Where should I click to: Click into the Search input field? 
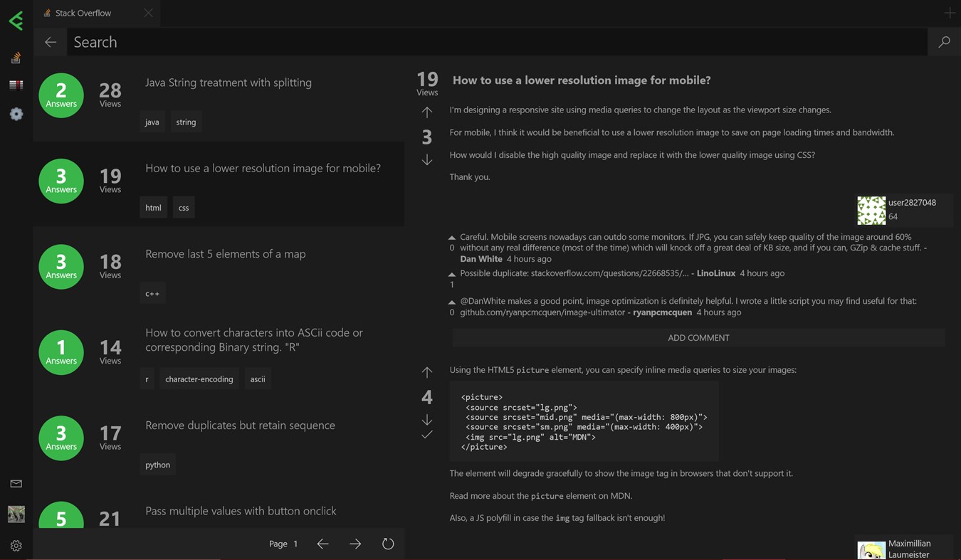point(498,42)
